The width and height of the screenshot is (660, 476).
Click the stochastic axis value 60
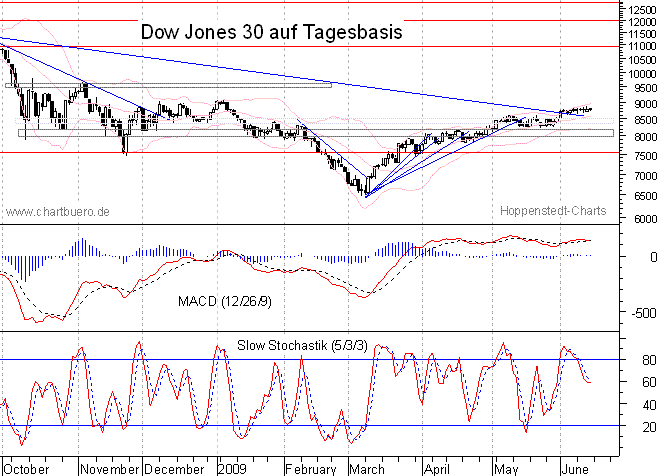649,382
